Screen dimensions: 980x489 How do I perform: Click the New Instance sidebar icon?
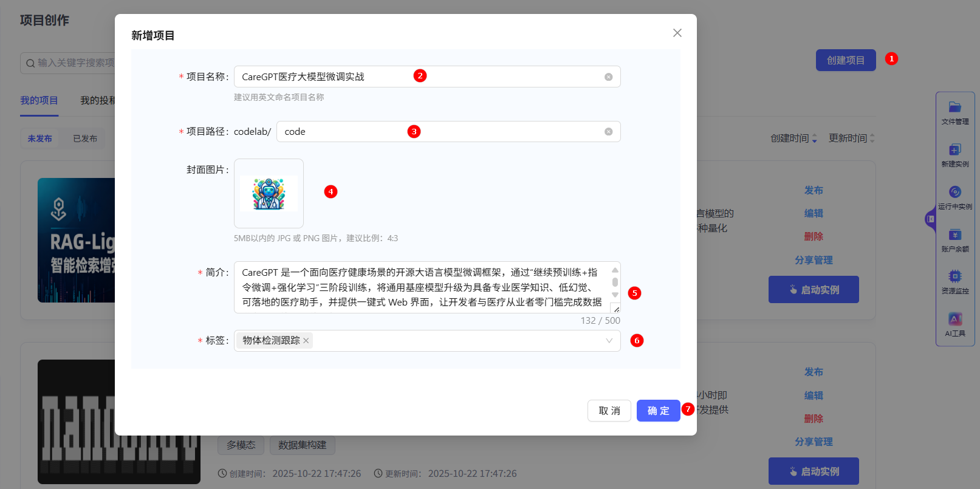[x=954, y=155]
